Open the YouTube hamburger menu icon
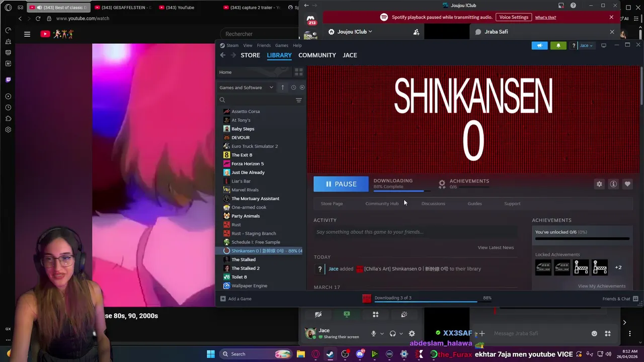 coord(27,34)
